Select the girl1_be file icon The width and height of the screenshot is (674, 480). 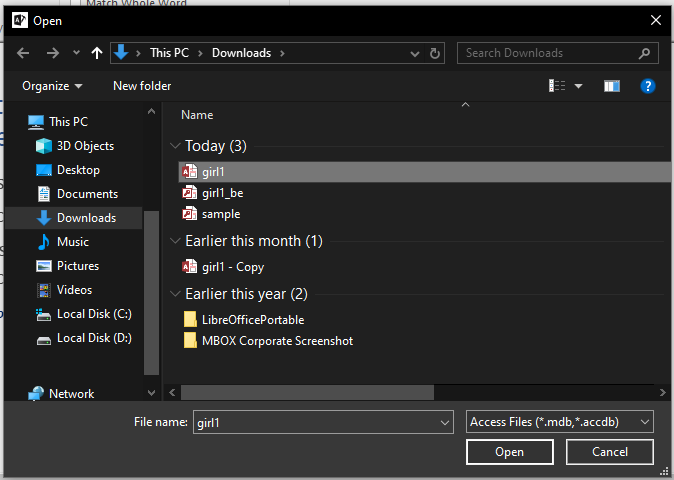tap(190, 193)
